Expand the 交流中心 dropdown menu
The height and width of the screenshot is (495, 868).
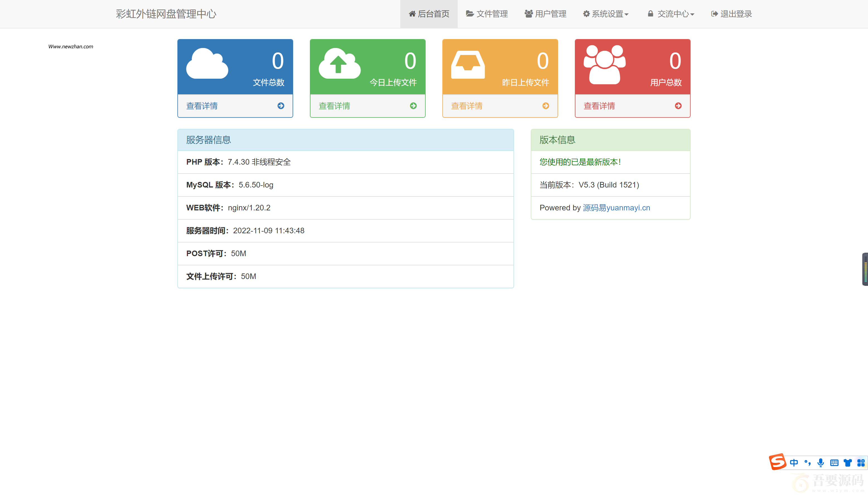point(671,14)
